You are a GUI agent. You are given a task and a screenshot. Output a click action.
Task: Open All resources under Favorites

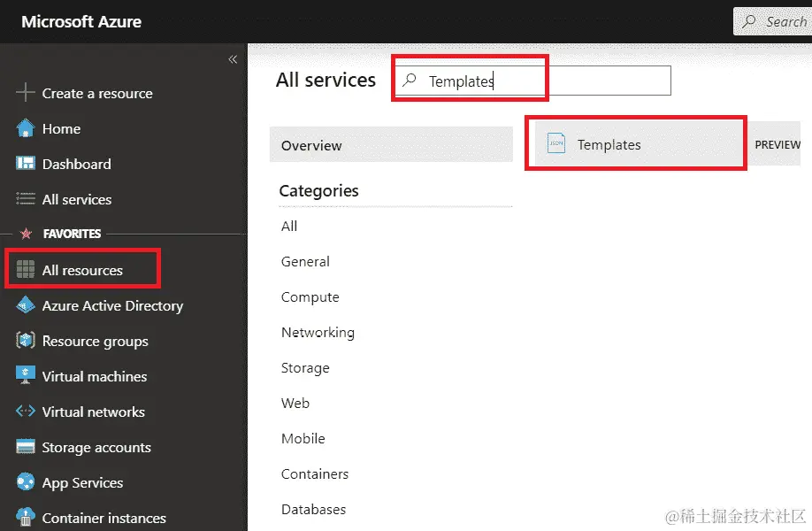tap(83, 270)
